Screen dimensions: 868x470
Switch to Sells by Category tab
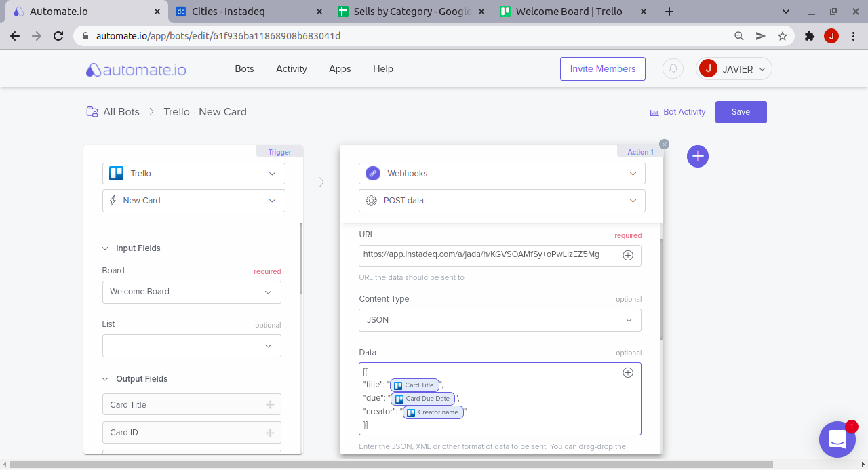[x=412, y=12]
